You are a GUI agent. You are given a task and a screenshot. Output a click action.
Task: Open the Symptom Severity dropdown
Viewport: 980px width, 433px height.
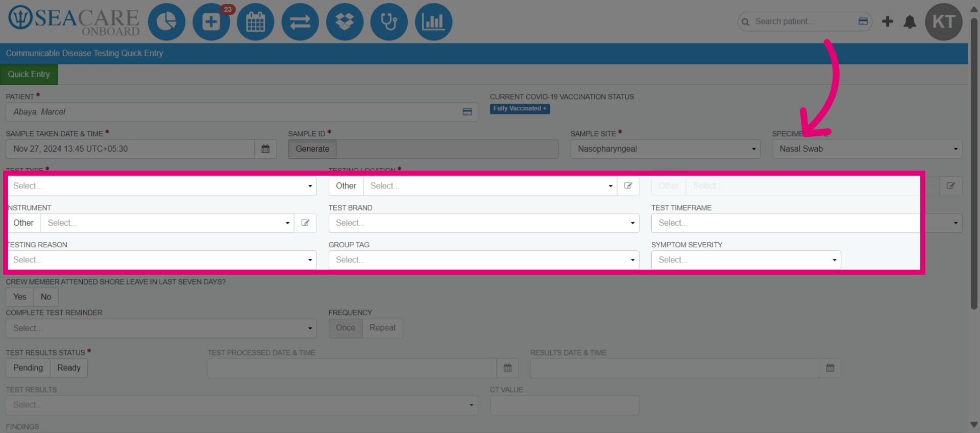pos(746,260)
